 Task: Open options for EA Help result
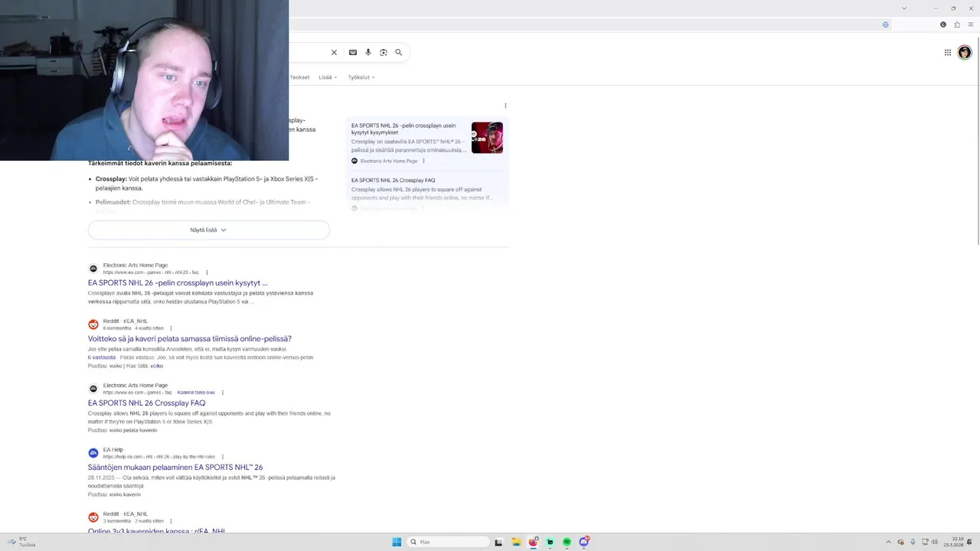(222, 457)
